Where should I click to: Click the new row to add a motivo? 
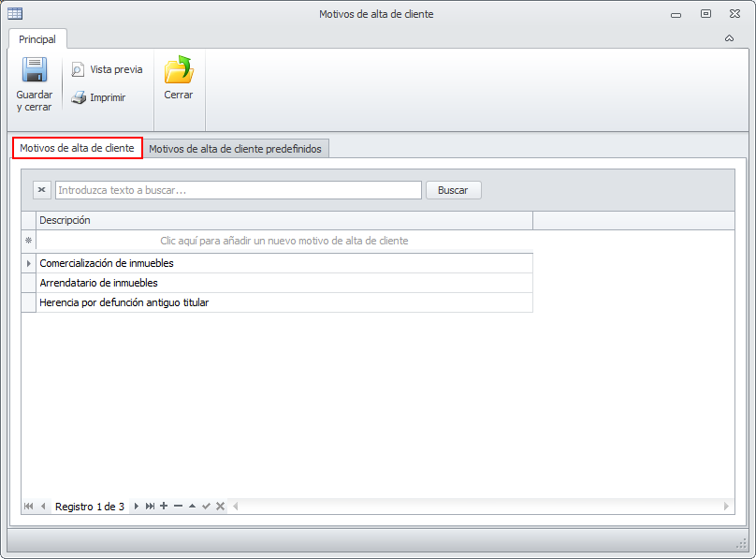coord(284,241)
